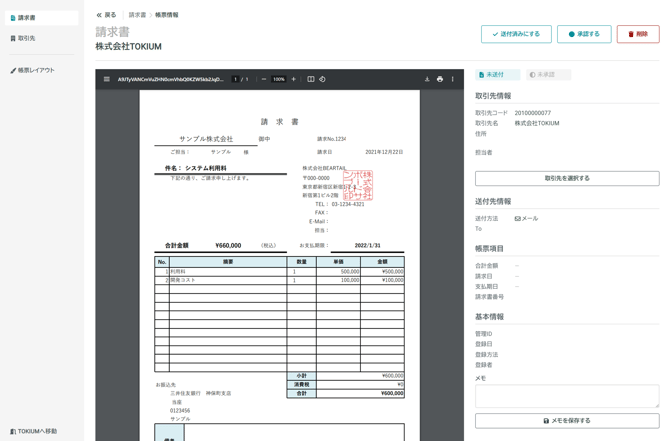Go back using the 戻る link
This screenshot has height=441, width=670.
pos(106,15)
